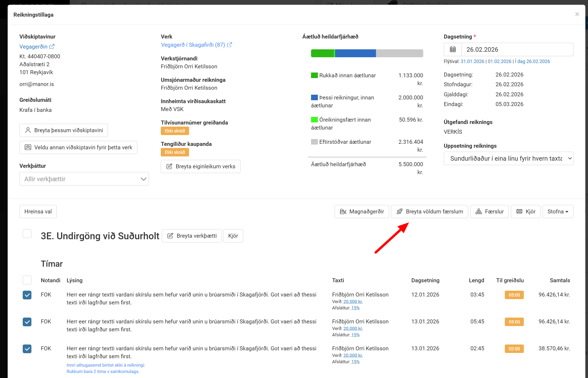588x378 pixels.
Task: Click Veldu annan viðskiptavin fyrir þetta verk
Action: [78, 147]
